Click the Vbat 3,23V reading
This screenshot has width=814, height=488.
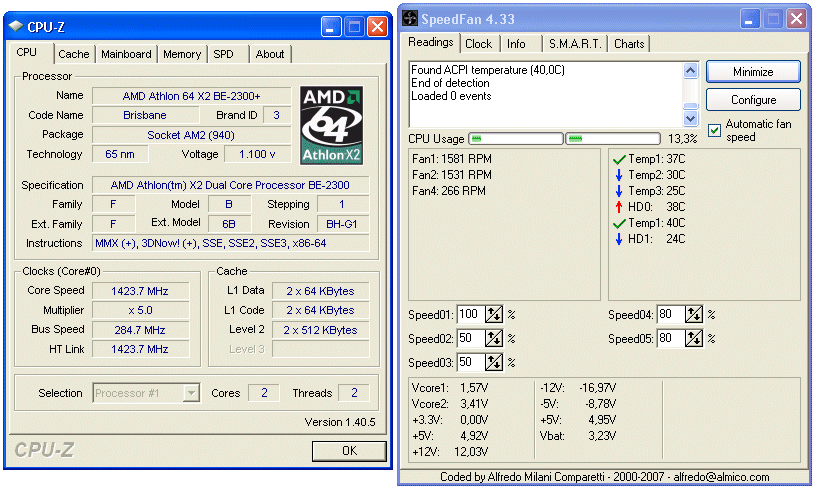coord(578,436)
